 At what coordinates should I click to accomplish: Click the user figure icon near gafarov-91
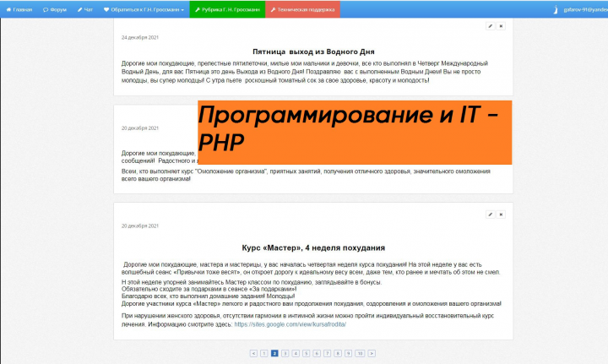pyautogui.click(x=556, y=9)
